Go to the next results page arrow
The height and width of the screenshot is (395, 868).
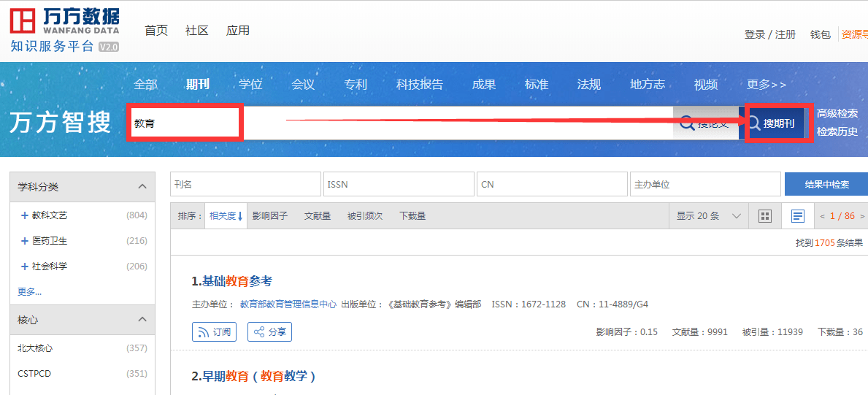coord(862,217)
